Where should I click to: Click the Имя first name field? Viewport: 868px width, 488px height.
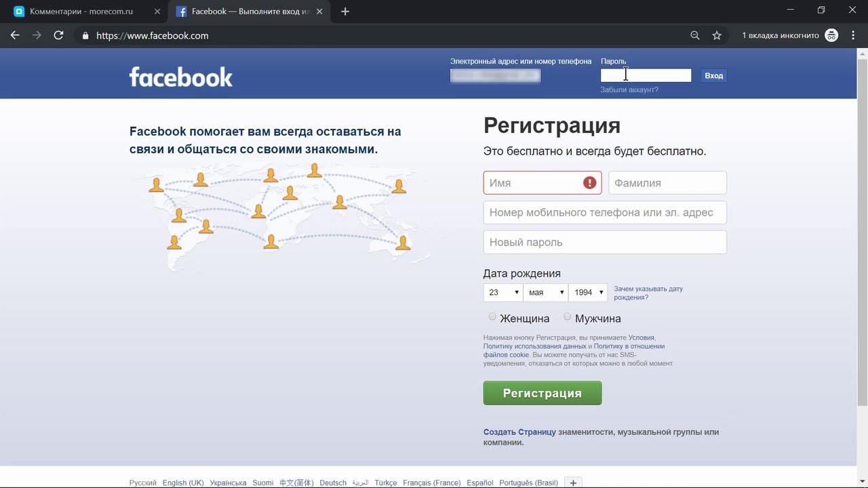tap(542, 183)
